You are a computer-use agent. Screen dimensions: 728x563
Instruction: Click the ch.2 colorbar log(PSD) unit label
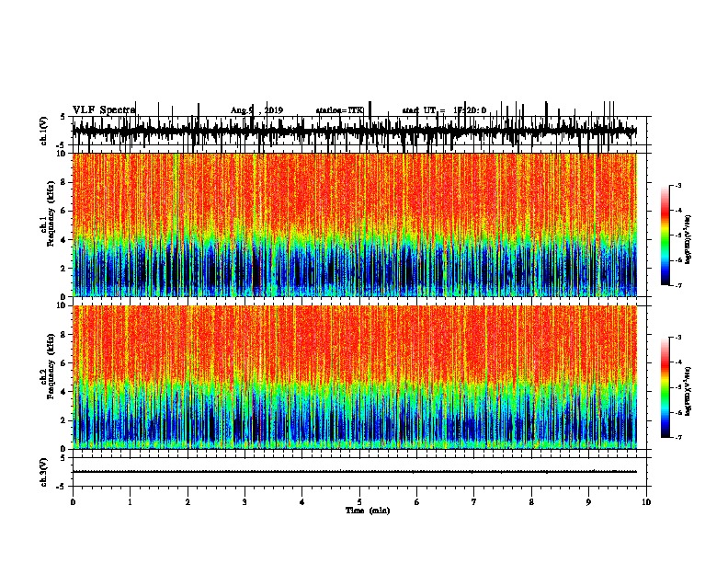click(688, 391)
